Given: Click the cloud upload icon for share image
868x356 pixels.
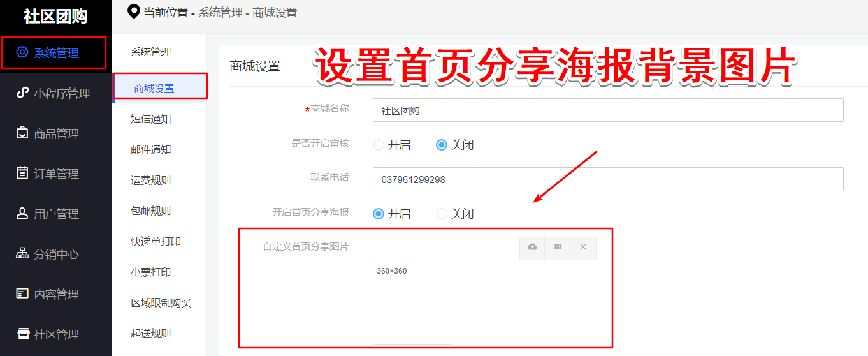Looking at the screenshot, I should tap(532, 248).
